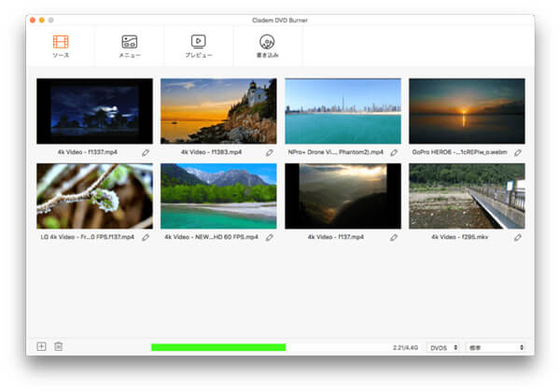Screen dimensions: 560x392
Task: Go to the 書き込み (Burn) tab
Action: pos(267,46)
